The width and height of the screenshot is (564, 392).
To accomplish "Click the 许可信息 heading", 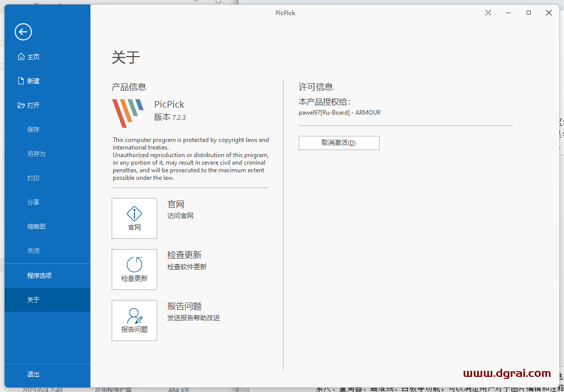I will (x=316, y=87).
